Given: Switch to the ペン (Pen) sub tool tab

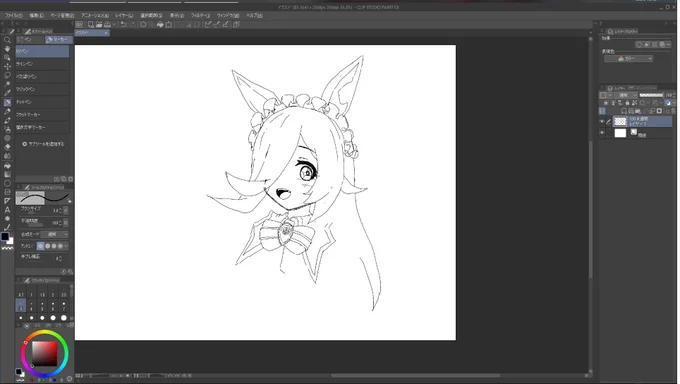Looking at the screenshot, I should pyautogui.click(x=29, y=39).
